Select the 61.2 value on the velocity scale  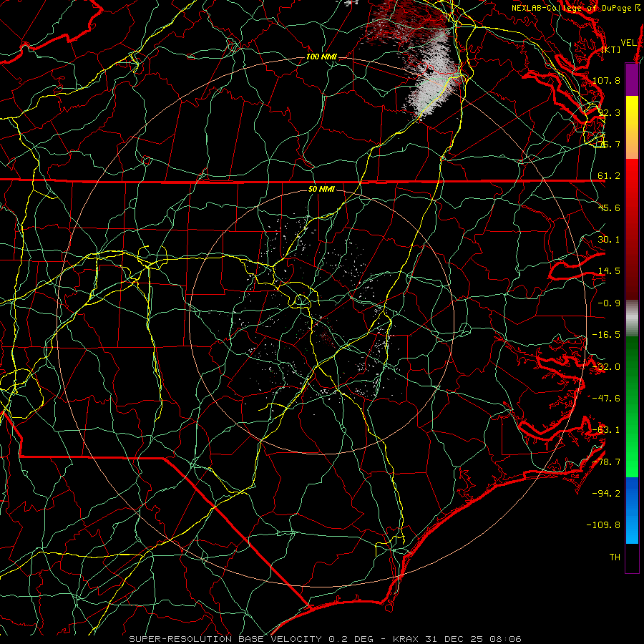point(609,176)
